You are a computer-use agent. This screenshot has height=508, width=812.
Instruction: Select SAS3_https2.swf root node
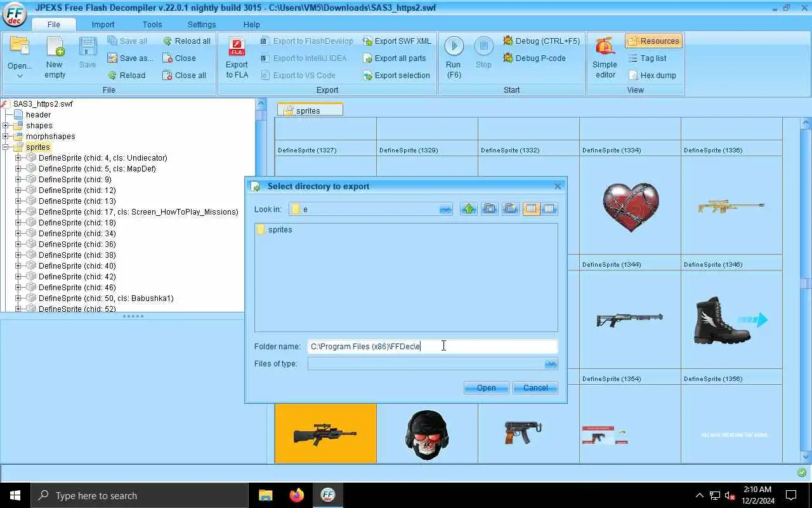37,104
